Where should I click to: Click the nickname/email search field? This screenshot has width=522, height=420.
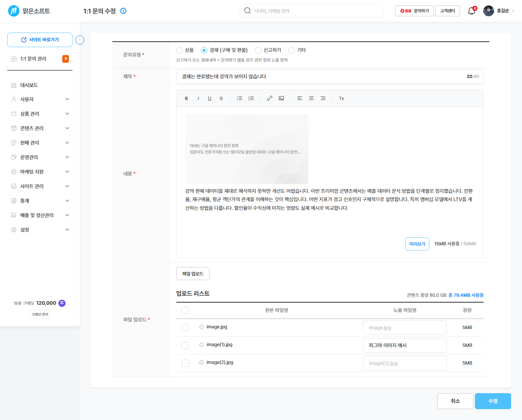pos(312,11)
